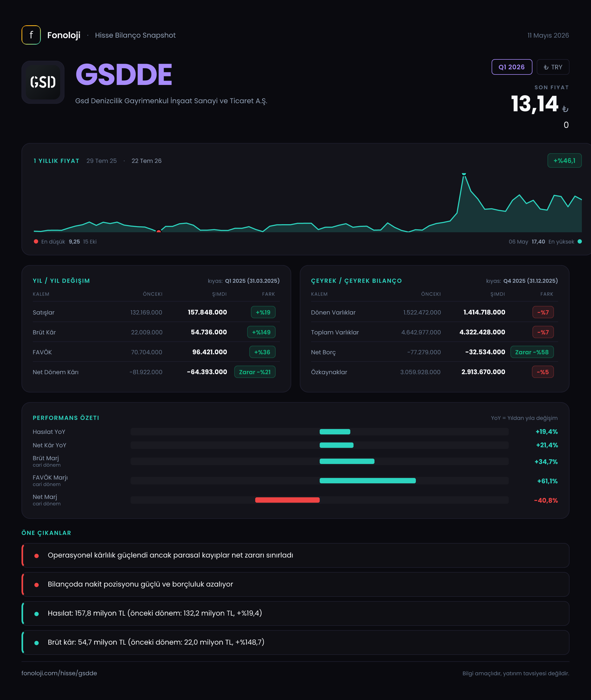Click the Dönen Varlıklar -%7 badge

pos(543,312)
